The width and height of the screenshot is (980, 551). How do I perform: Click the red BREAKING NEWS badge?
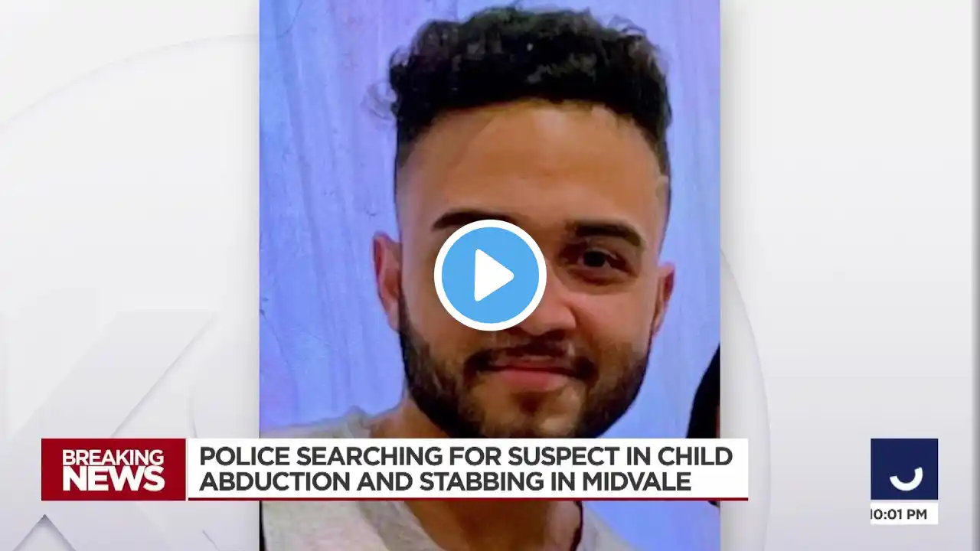(113, 469)
